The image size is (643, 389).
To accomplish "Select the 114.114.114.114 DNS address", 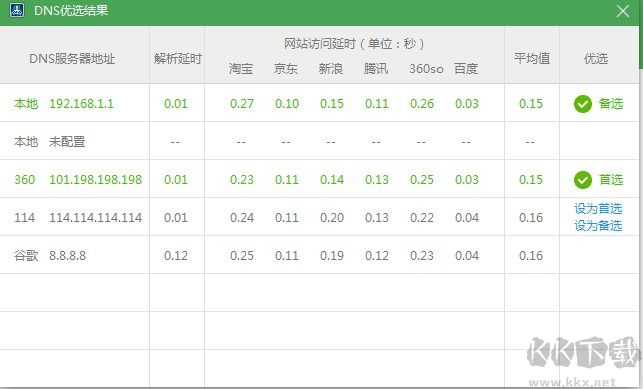I will point(96,217).
